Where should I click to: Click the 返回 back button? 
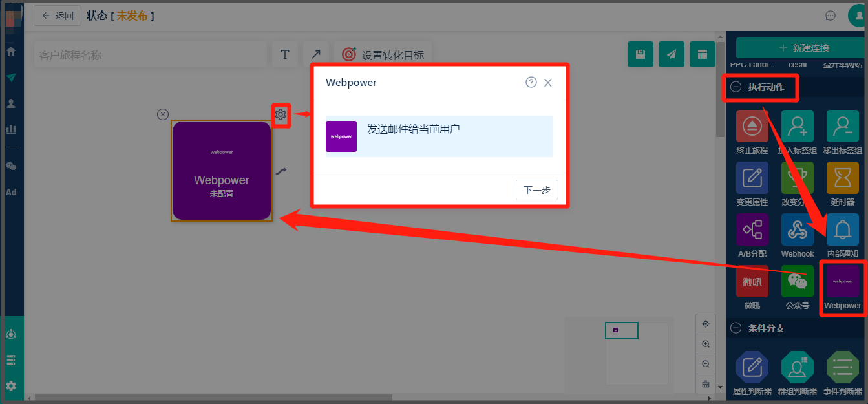[58, 16]
